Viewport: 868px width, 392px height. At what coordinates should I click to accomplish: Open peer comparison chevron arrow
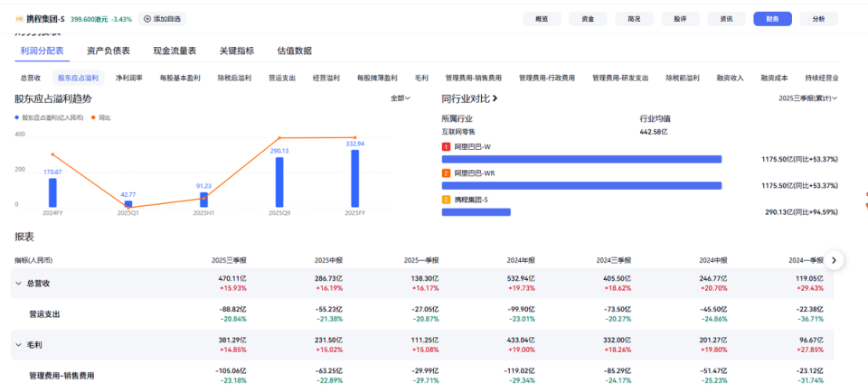coord(495,98)
